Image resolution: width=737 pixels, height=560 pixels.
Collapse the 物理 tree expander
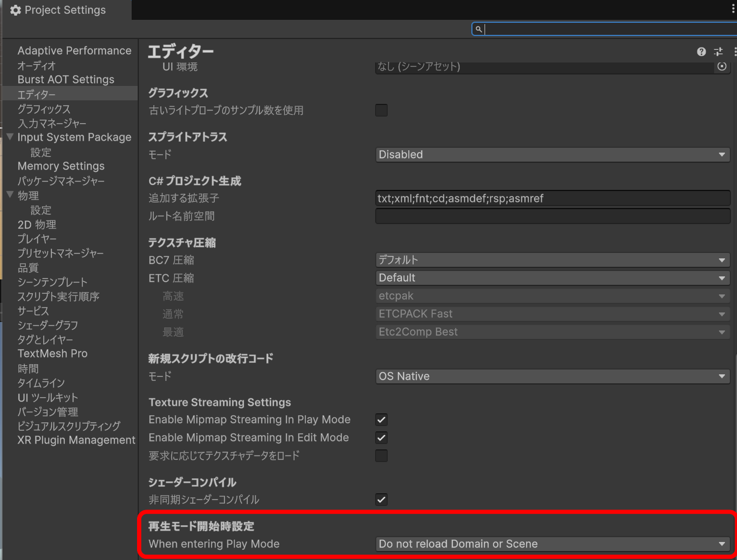[x=8, y=195]
